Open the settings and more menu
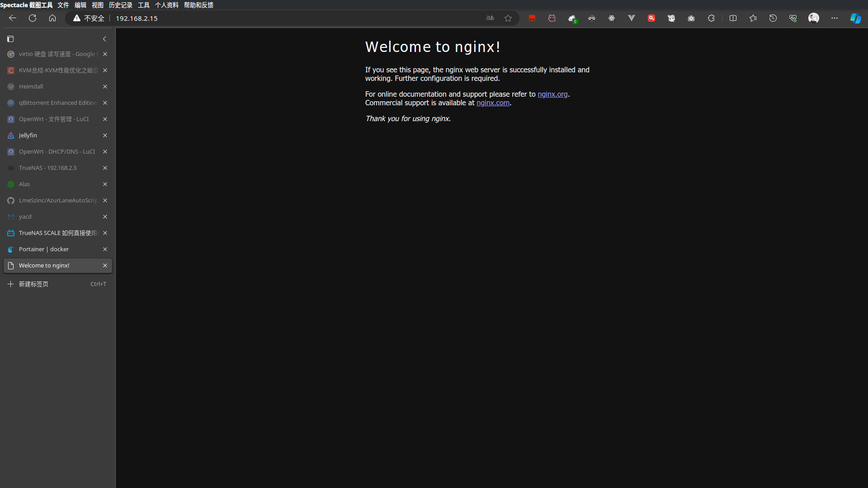The image size is (868, 488). coord(835,18)
